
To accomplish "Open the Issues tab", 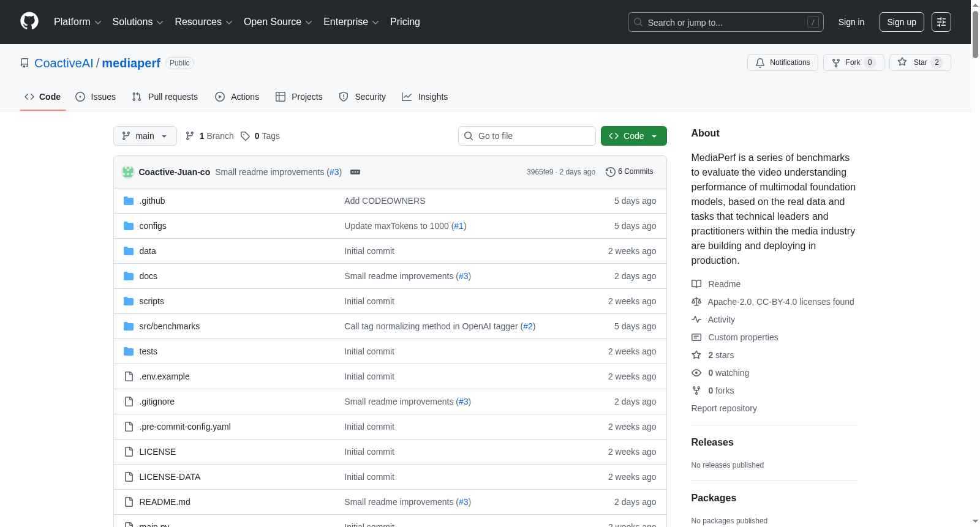I will (x=96, y=97).
